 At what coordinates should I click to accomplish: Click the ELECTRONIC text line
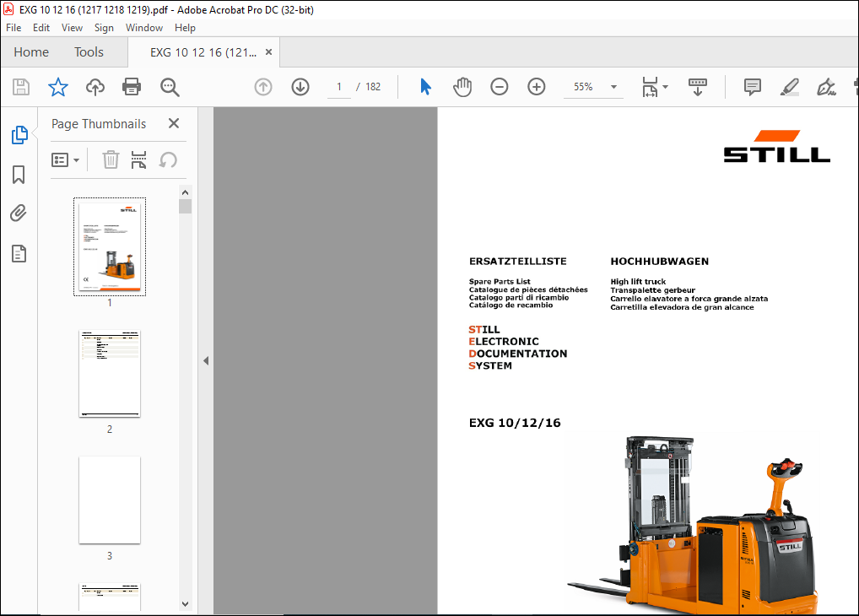[504, 342]
